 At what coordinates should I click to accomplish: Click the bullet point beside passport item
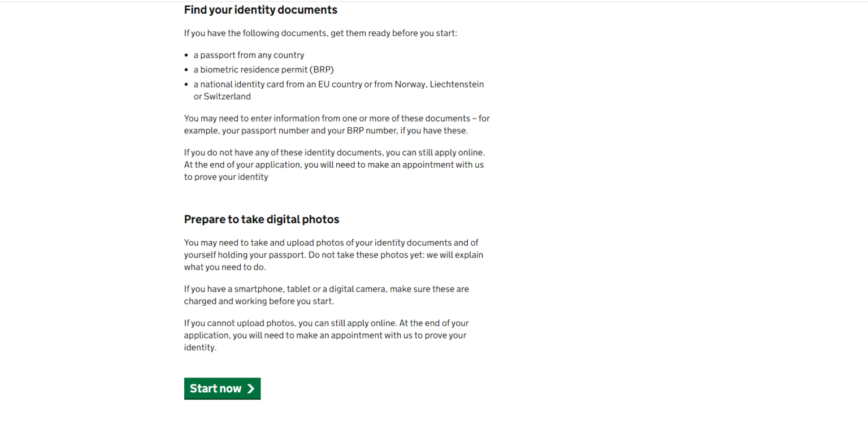186,55
